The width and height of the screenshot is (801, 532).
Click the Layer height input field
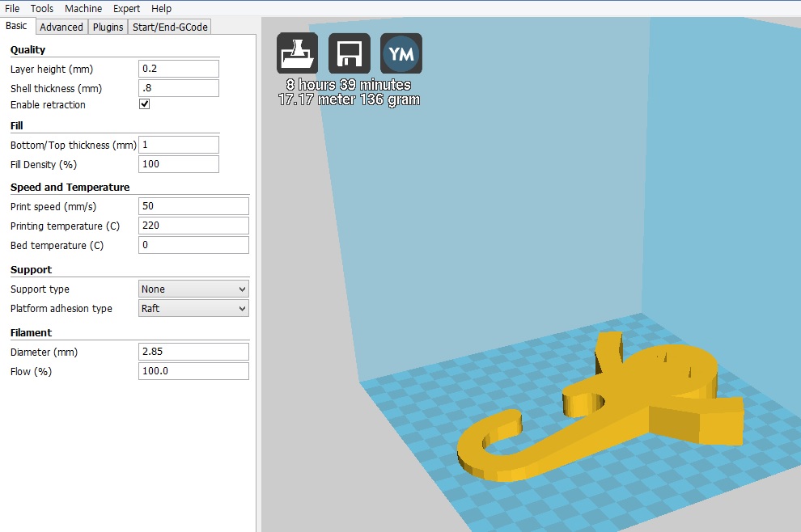click(179, 69)
